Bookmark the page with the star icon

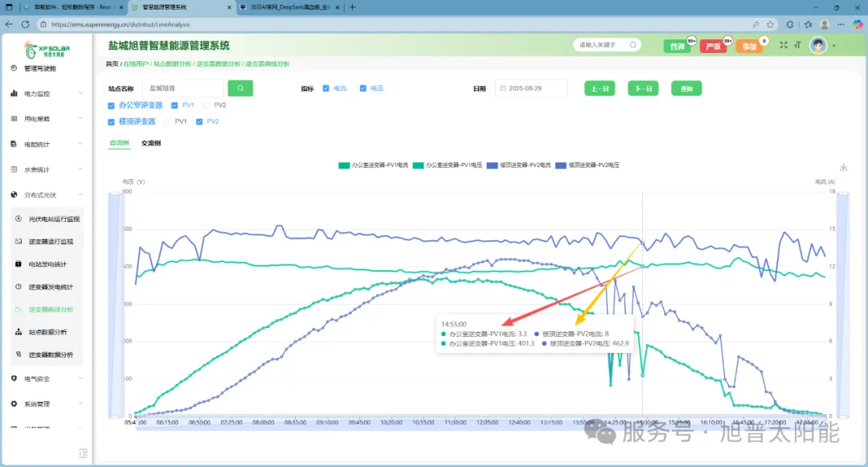(771, 24)
